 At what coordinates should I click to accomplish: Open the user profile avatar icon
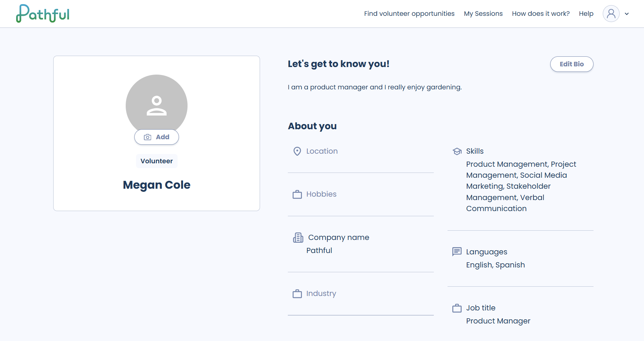(611, 14)
